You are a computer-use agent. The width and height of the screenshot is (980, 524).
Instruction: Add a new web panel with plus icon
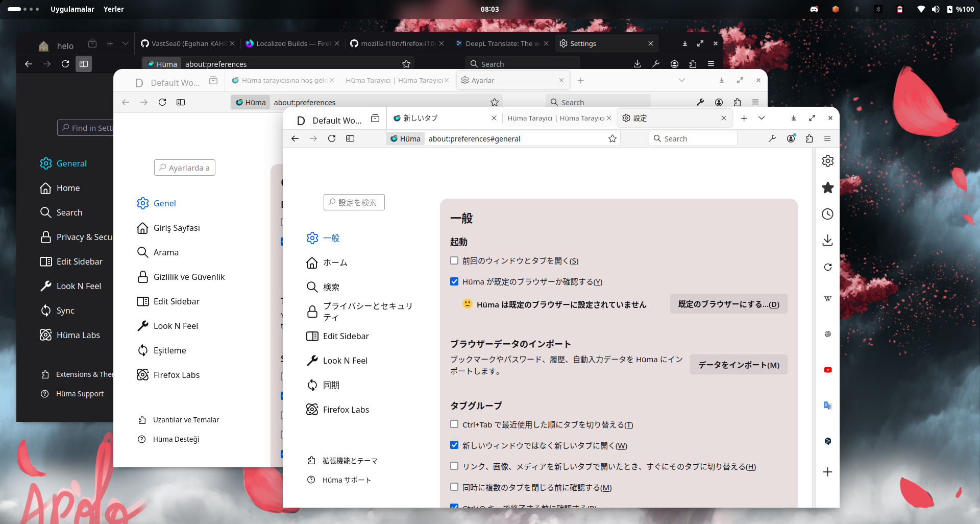827,472
